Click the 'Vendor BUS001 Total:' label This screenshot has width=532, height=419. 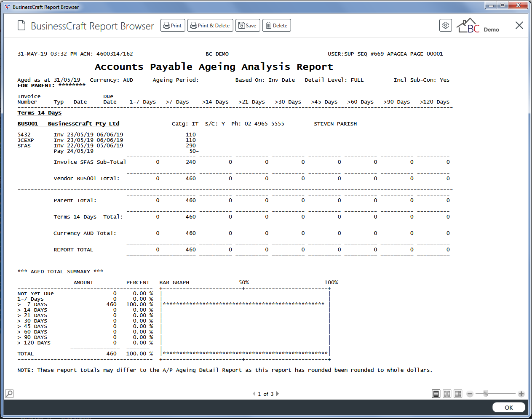(86, 179)
